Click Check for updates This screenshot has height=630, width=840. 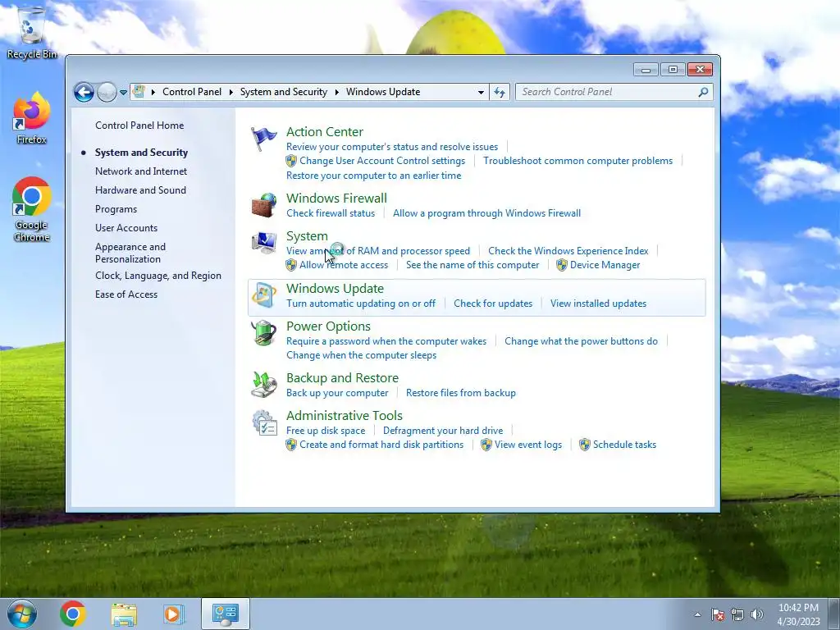493,304
